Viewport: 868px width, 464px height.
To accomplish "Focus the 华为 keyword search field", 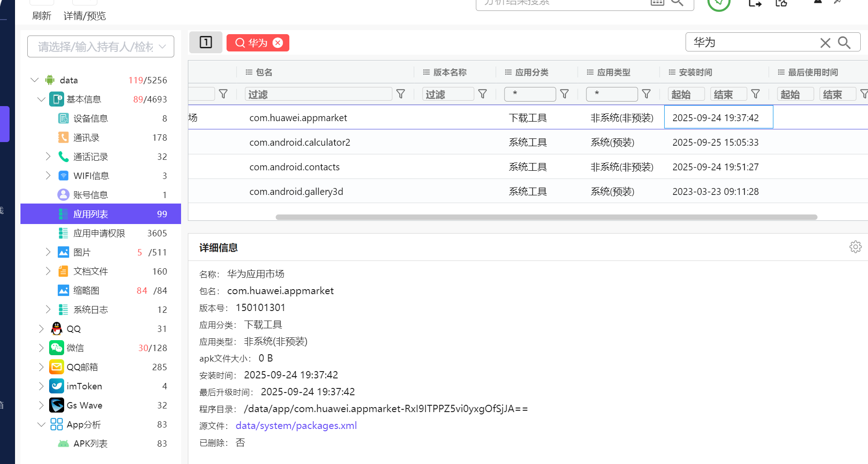I will click(x=753, y=42).
